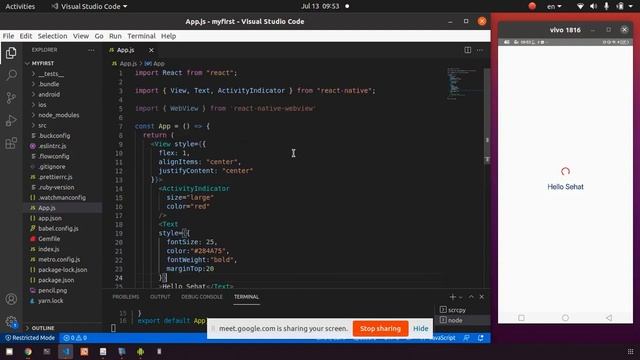Collapse the MYFIRST folder section

43,63
